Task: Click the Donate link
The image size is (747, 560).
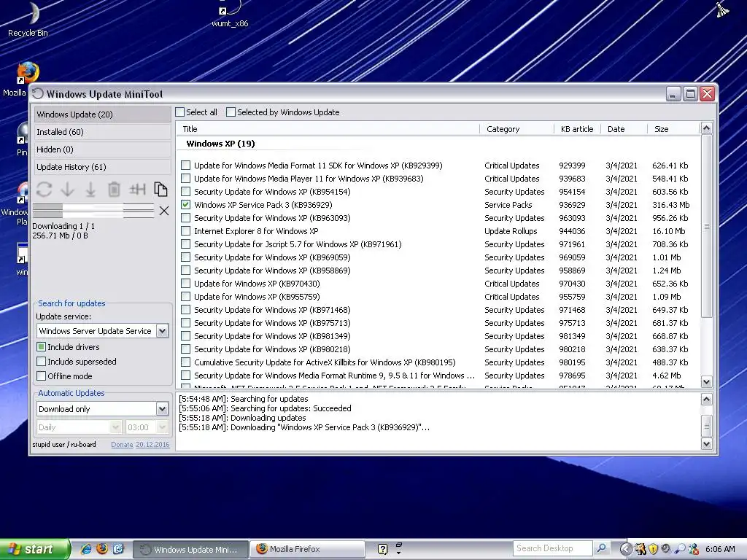Action: pyautogui.click(x=122, y=444)
